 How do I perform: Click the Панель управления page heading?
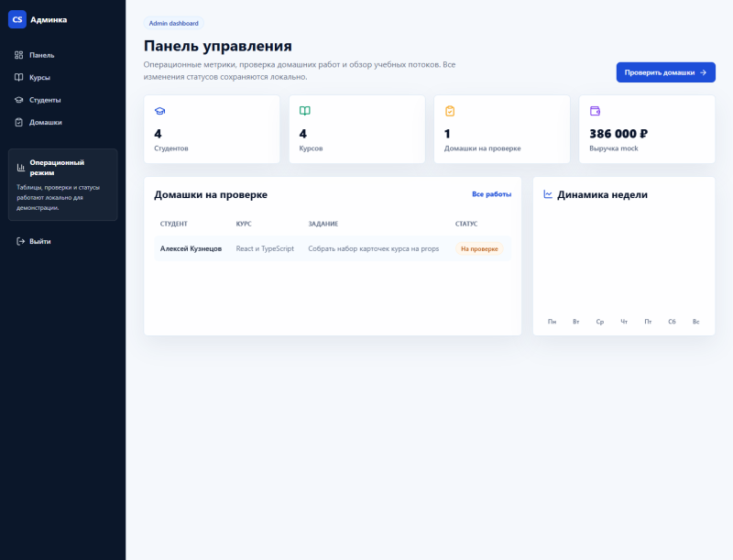[x=218, y=46]
